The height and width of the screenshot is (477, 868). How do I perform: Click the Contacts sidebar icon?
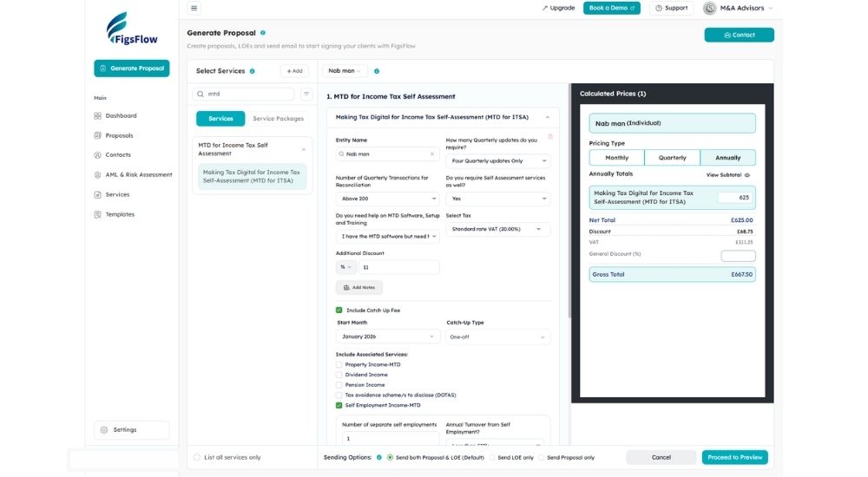click(x=97, y=155)
